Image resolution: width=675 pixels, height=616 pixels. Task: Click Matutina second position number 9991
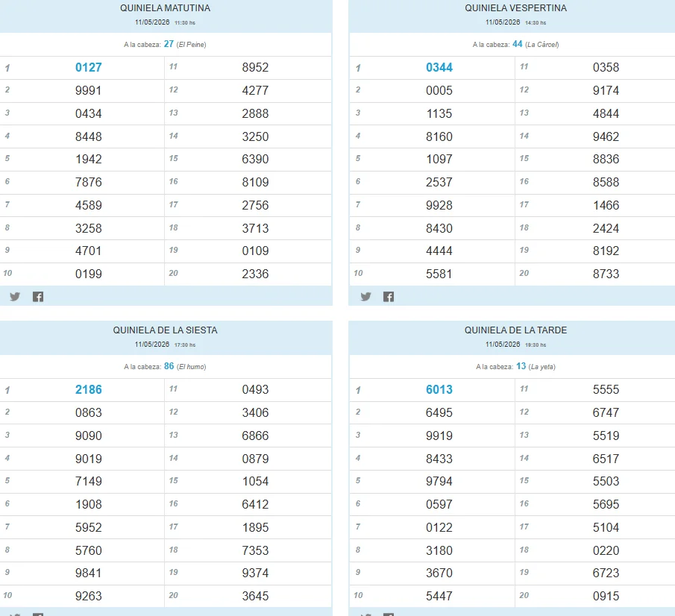point(89,91)
